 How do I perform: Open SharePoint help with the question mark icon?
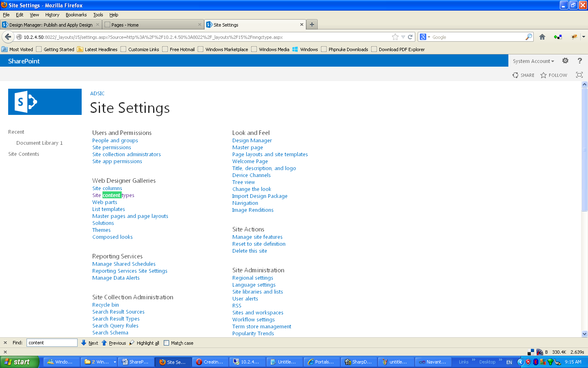pos(579,61)
